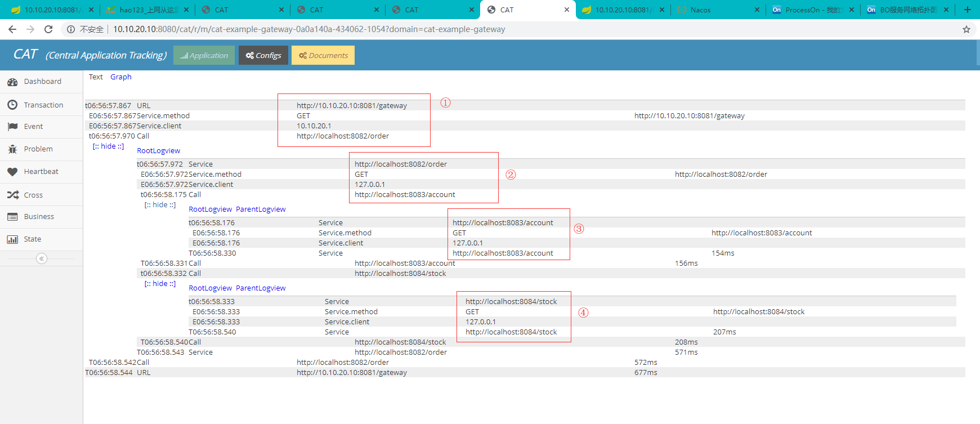
Task: Click the Heartbeat heart icon
Action: [x=12, y=172]
